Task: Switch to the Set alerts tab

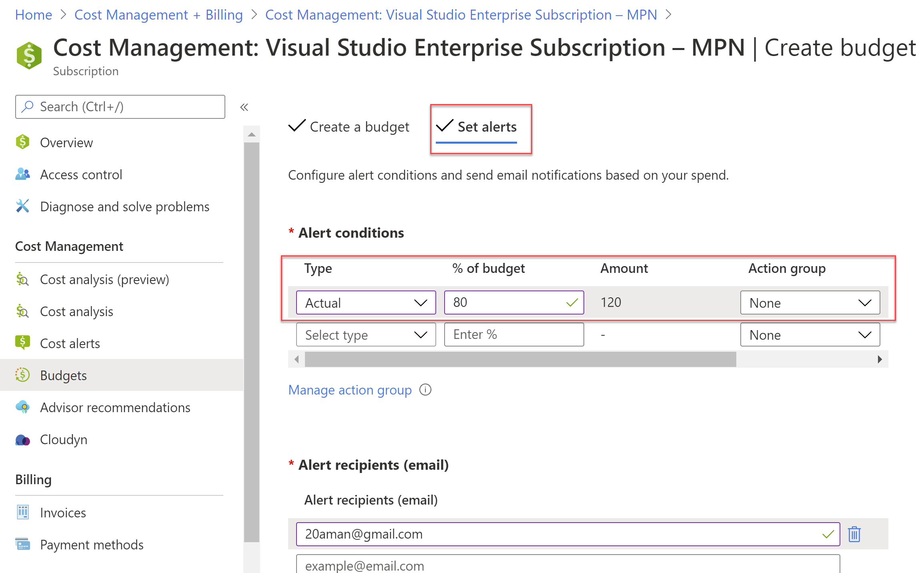Action: pyautogui.click(x=476, y=127)
